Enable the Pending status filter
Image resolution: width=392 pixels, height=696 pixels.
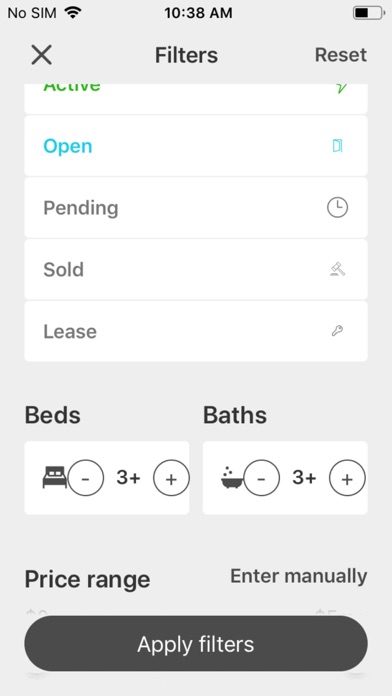pos(196,208)
